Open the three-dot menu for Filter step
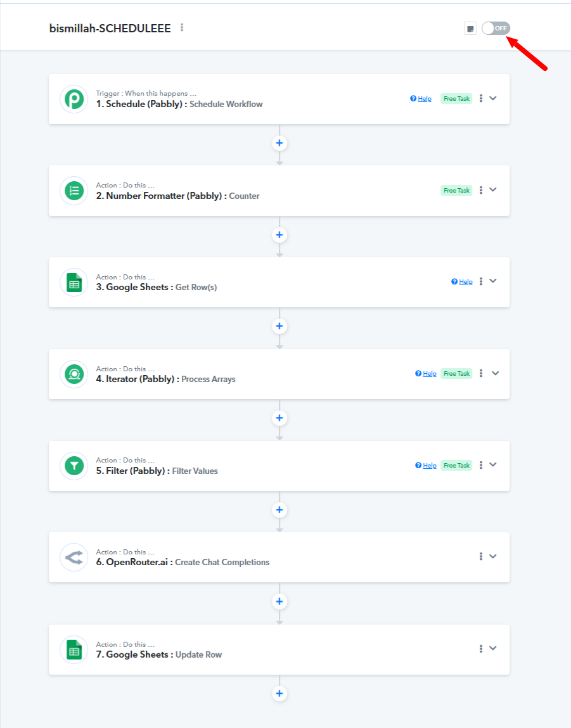This screenshot has height=728, width=571. pyautogui.click(x=481, y=465)
